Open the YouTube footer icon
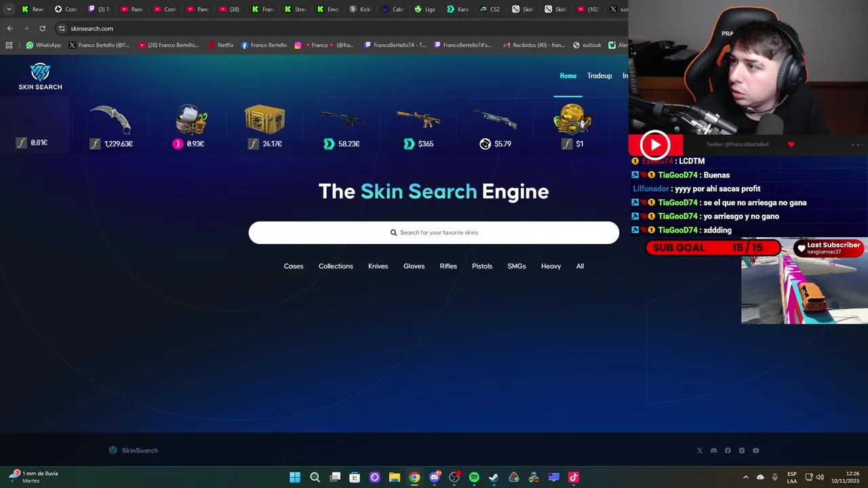 (755, 450)
